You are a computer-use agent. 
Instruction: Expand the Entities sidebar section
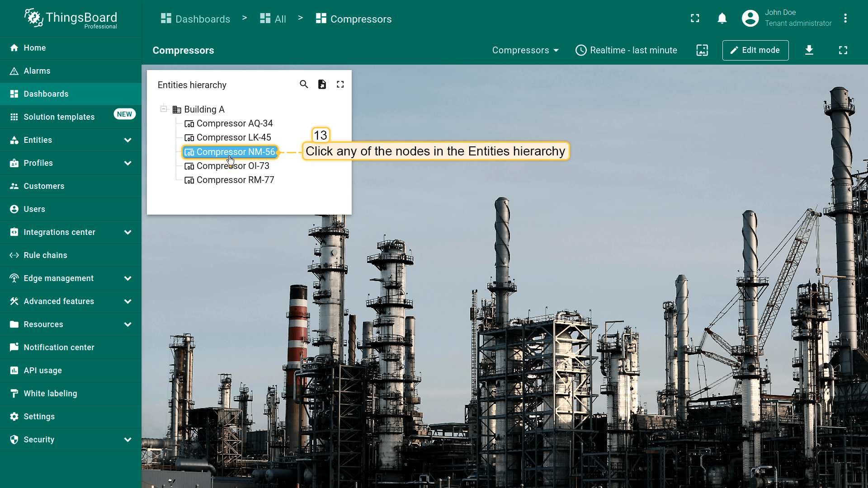[127, 140]
